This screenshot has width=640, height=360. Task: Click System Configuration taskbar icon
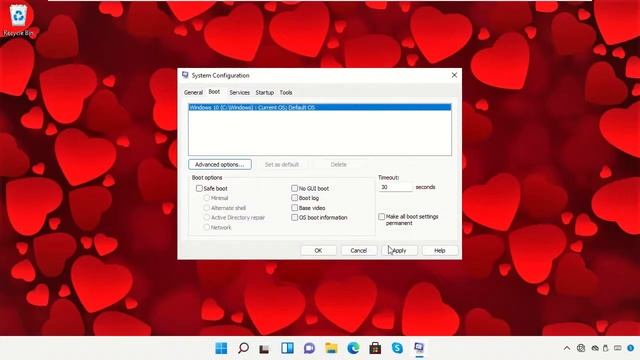[x=419, y=348]
